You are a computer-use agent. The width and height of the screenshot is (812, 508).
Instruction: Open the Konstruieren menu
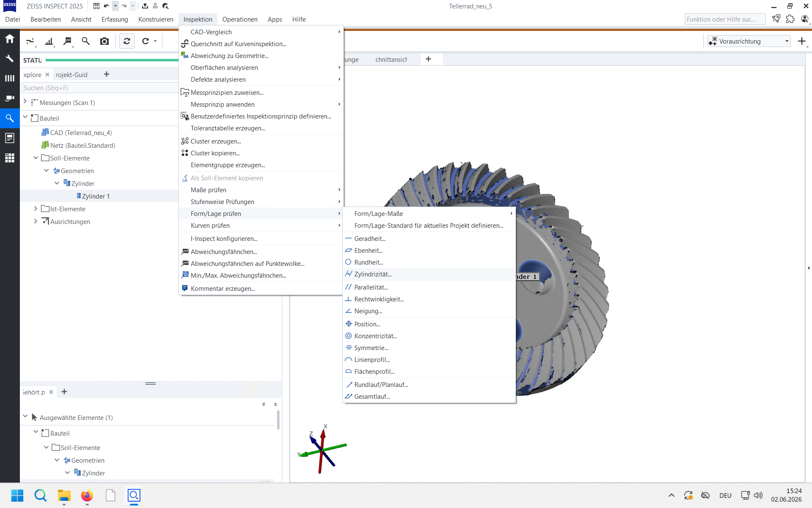click(x=156, y=19)
